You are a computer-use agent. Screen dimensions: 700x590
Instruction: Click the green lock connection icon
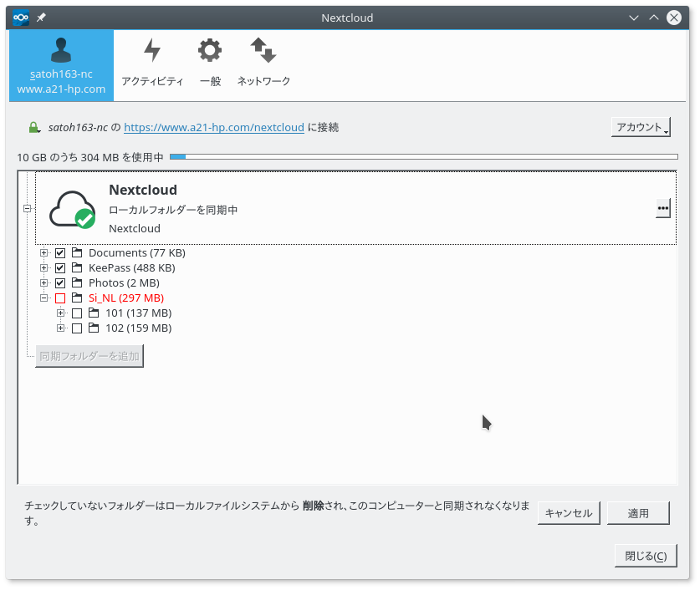34,128
